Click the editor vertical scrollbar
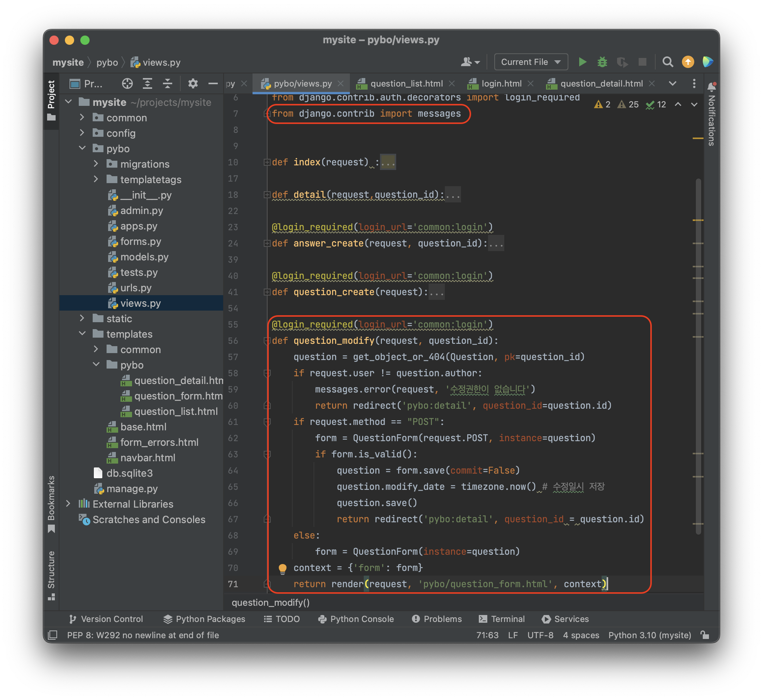The image size is (763, 700). (698, 355)
